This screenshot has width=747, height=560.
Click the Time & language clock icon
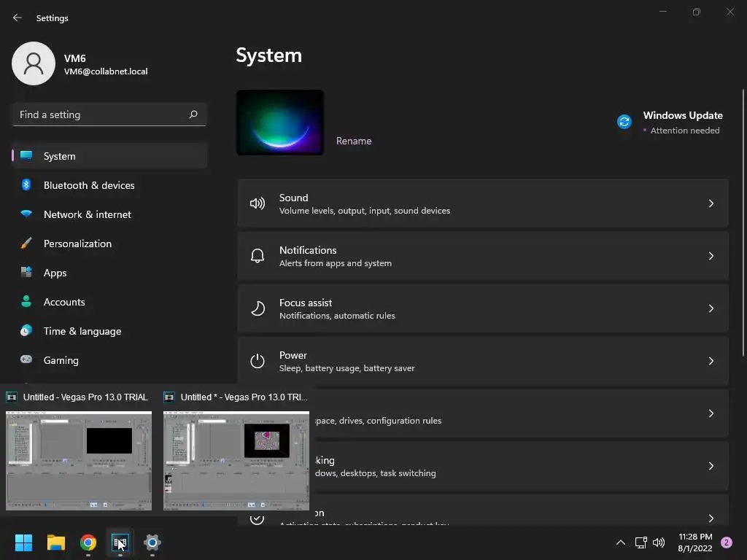(x=26, y=330)
